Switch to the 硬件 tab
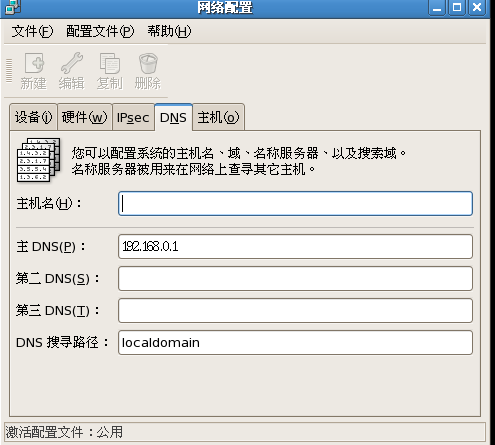This screenshot has width=495, height=445. click(x=85, y=117)
